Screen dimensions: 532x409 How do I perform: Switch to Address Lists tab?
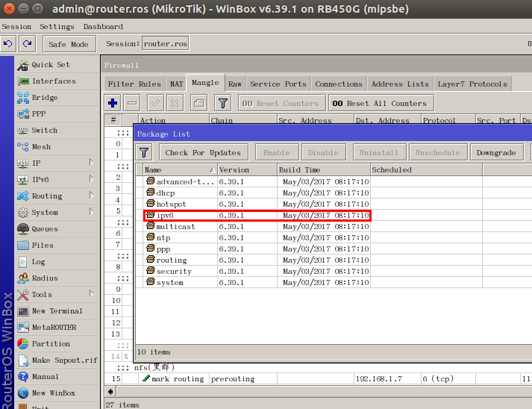(x=400, y=84)
